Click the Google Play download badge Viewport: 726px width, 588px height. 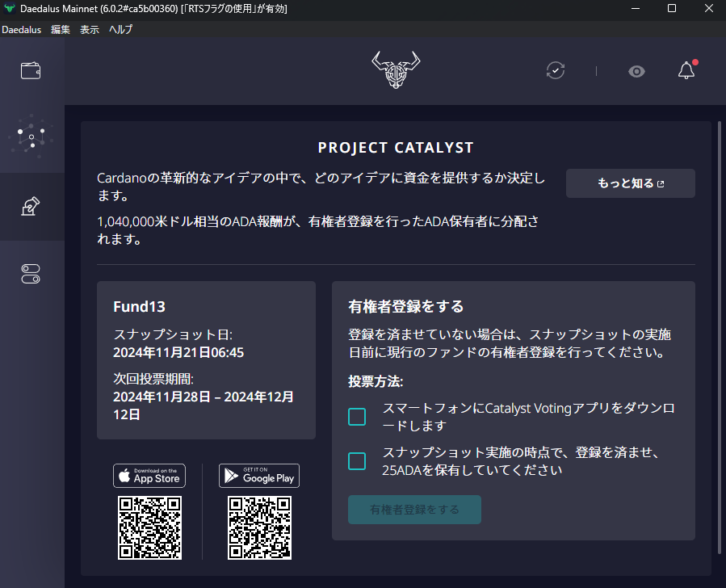tap(259, 476)
